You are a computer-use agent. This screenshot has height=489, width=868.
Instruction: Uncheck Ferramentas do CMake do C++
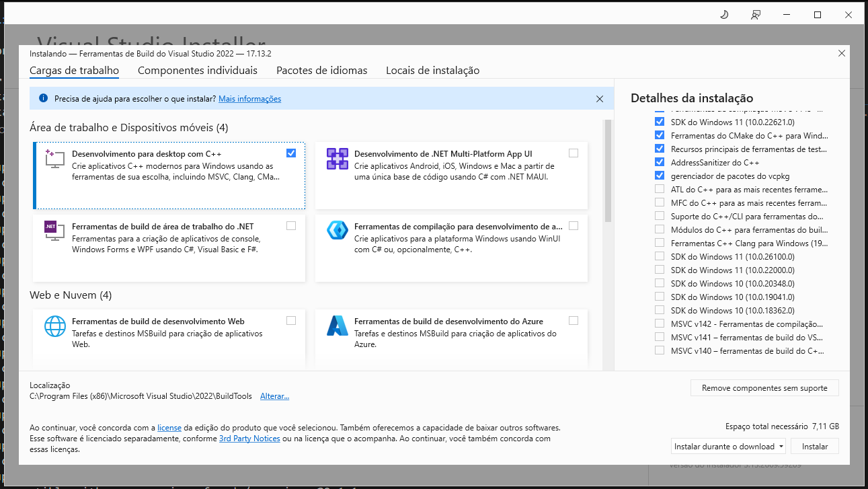659,135
